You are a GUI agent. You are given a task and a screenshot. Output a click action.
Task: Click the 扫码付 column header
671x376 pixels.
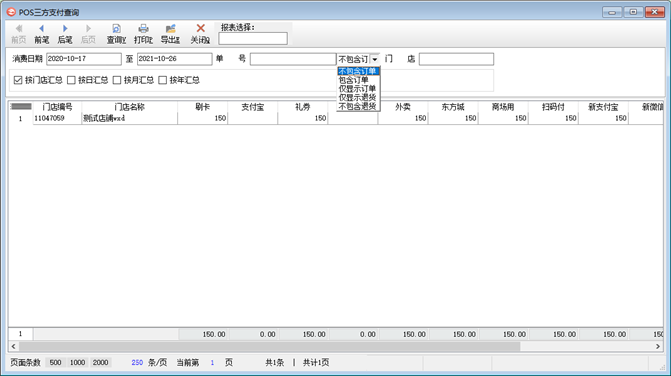pyautogui.click(x=553, y=107)
